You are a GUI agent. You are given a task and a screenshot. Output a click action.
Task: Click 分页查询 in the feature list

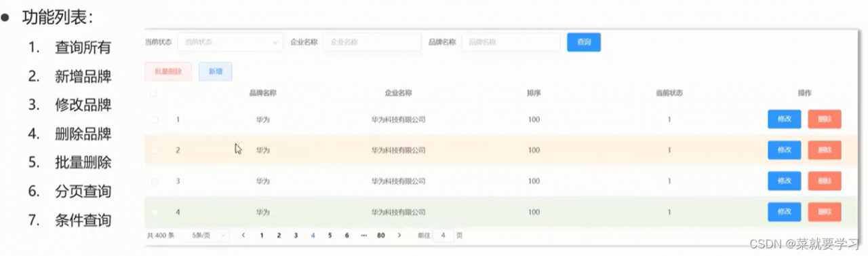pyautogui.click(x=83, y=191)
